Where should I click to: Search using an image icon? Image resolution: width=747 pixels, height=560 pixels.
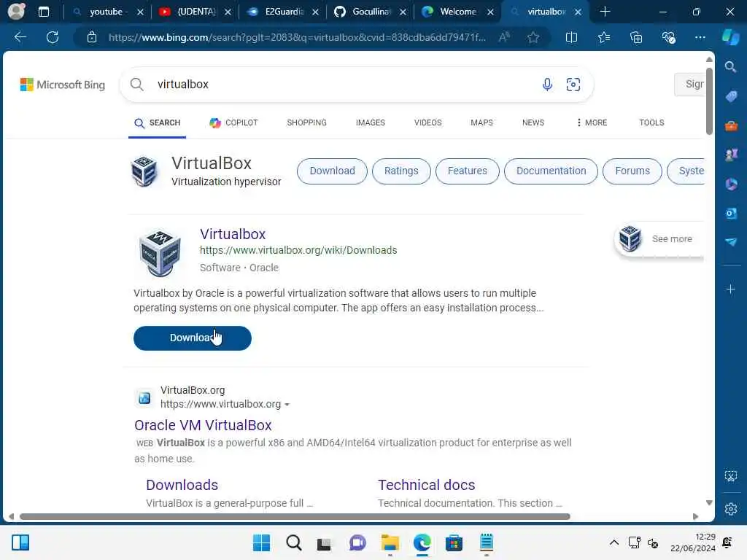573,85
